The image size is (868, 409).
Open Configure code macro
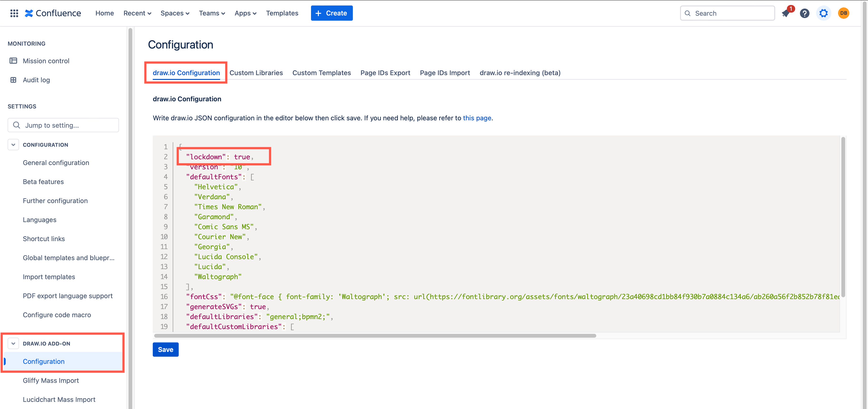coord(57,315)
